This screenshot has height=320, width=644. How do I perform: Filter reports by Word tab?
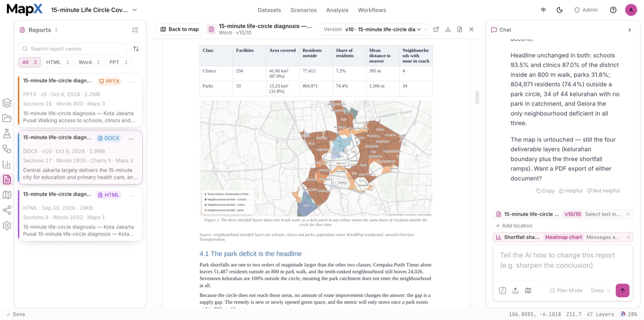89,62
